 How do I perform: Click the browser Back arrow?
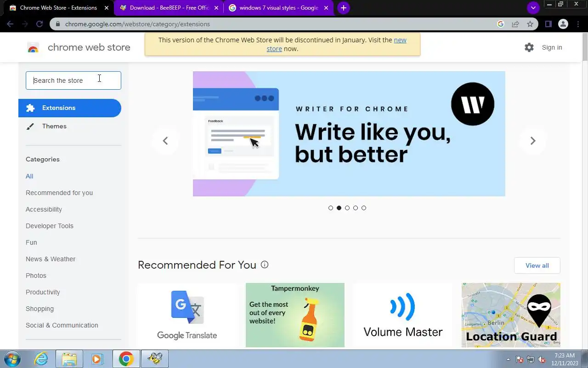10,24
